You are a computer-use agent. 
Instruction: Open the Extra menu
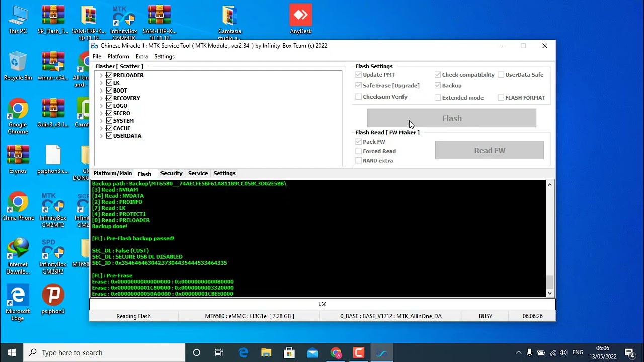coord(142,56)
